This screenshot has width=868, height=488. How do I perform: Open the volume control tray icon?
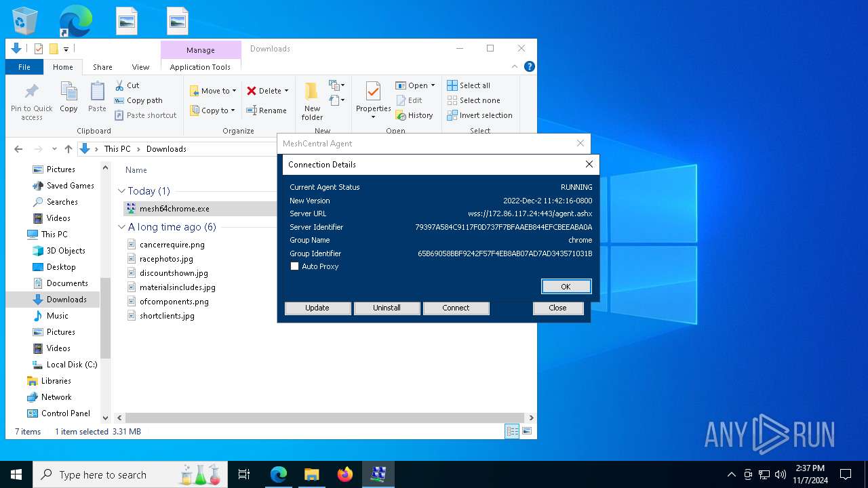point(781,474)
